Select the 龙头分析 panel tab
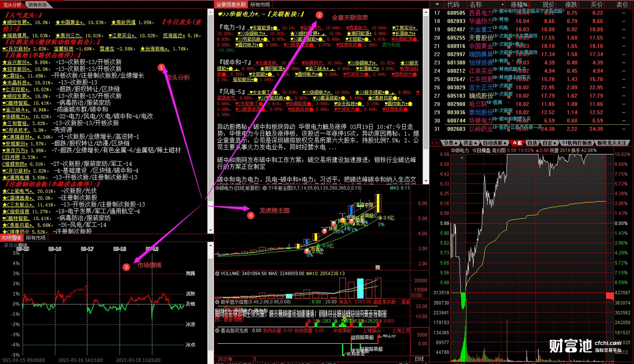 tap(12, 5)
